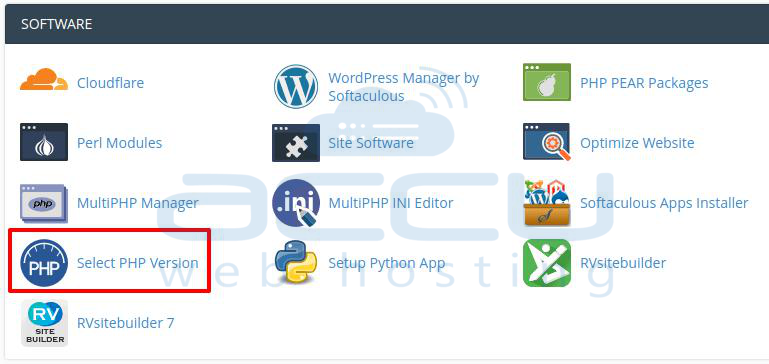Open the RVsitebuilder 7 link
769x364 pixels.
(x=126, y=323)
